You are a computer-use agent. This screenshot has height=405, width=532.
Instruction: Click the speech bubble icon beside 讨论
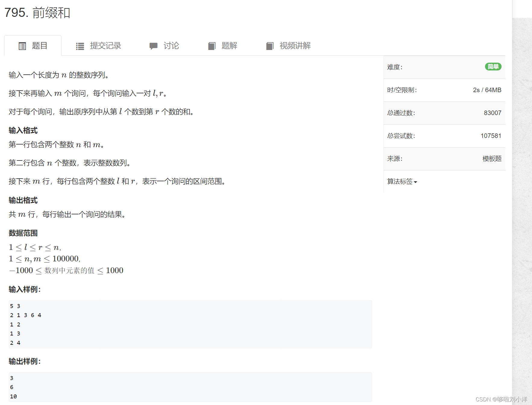click(154, 46)
